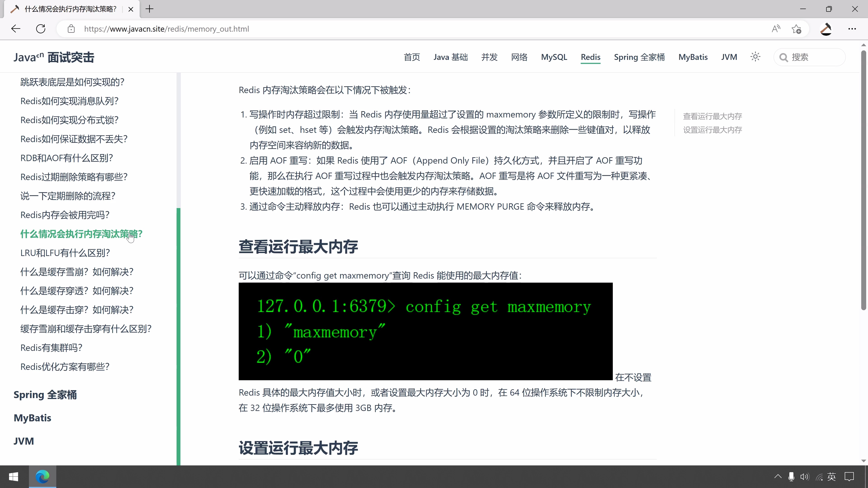Open browser settings via the ellipsis icon

click(852, 29)
